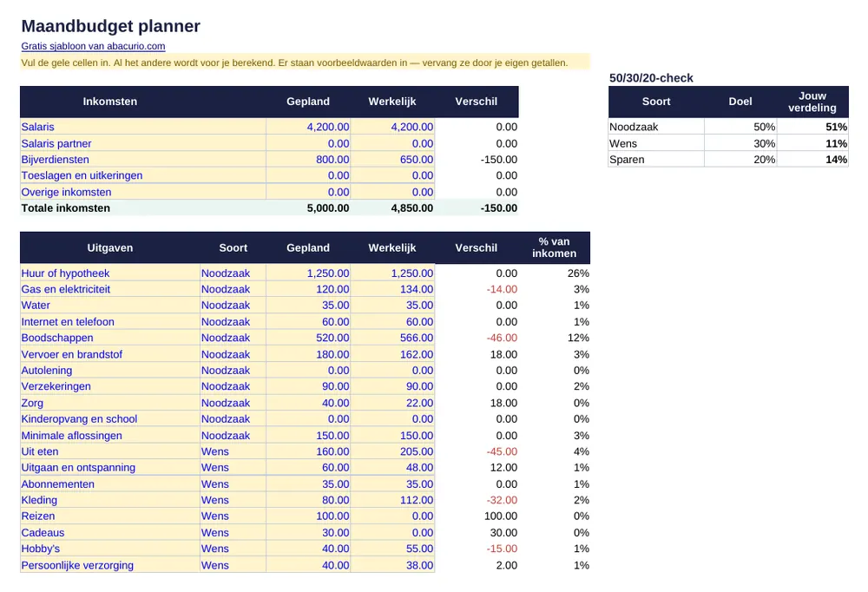Click the total planned income 5,000.00
The width and height of the screenshot is (868, 592).
pos(308,208)
